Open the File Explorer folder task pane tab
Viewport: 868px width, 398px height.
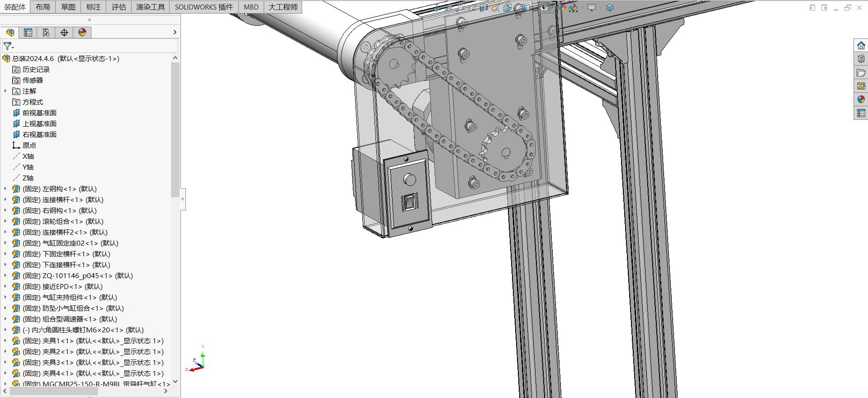[x=861, y=72]
